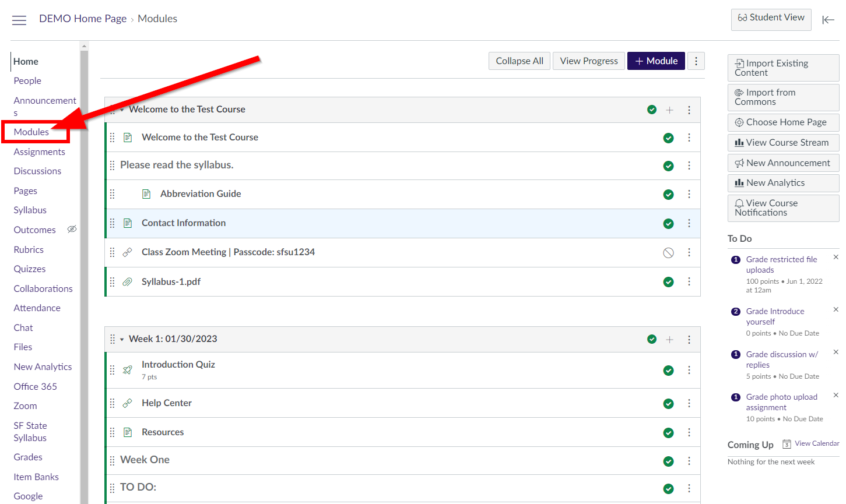Open the hamburger navigation menu
This screenshot has height=504, width=846.
point(19,20)
